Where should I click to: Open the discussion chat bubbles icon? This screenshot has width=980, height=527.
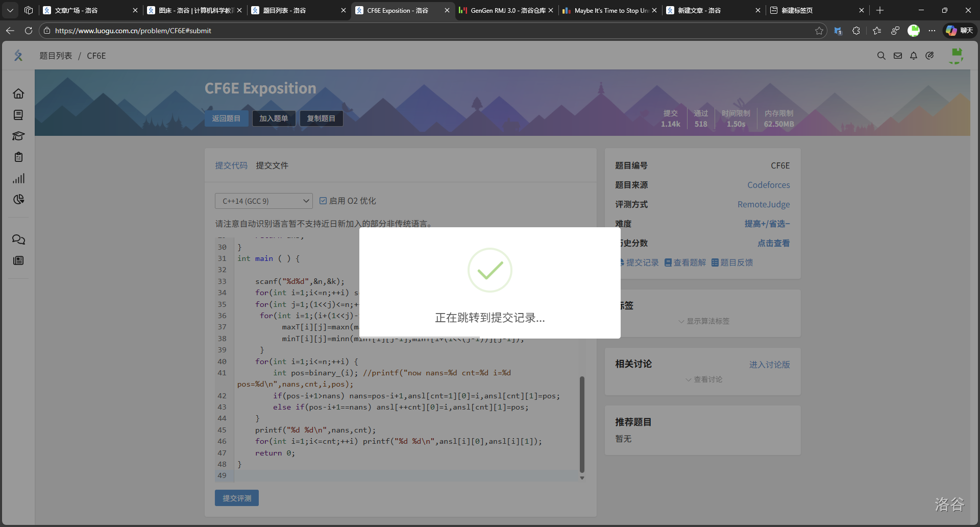click(x=18, y=239)
